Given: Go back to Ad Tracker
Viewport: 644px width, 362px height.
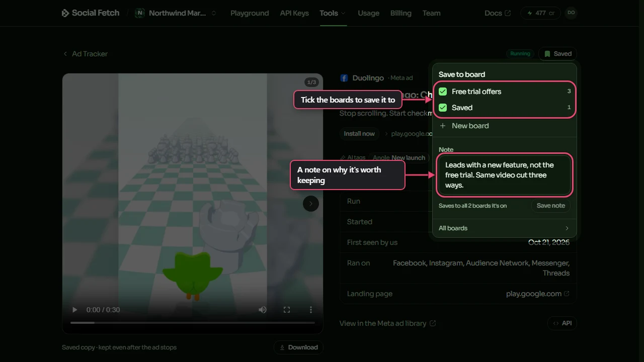Looking at the screenshot, I should (85, 54).
